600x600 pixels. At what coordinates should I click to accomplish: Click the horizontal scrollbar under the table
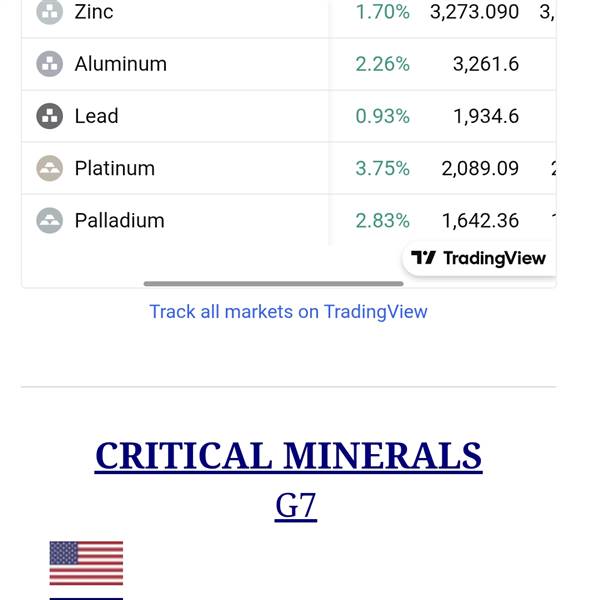point(273,284)
